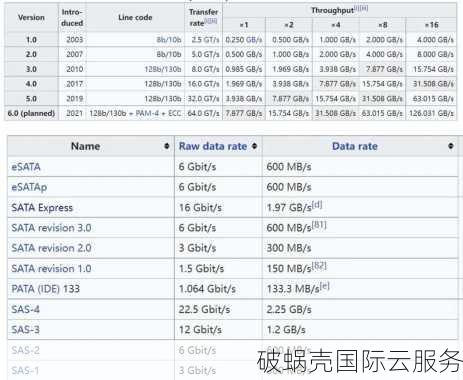Open the SAS-1 link
The image size is (463, 380).
pyautogui.click(x=25, y=370)
